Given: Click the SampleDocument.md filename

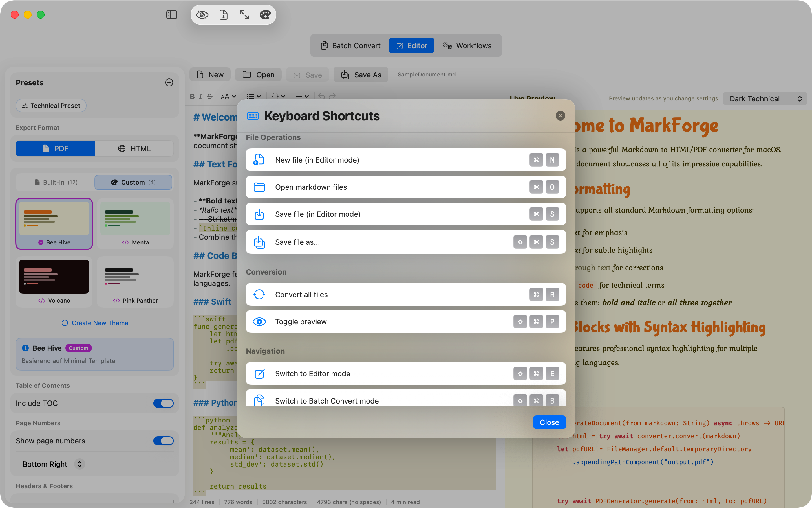Looking at the screenshot, I should point(427,74).
